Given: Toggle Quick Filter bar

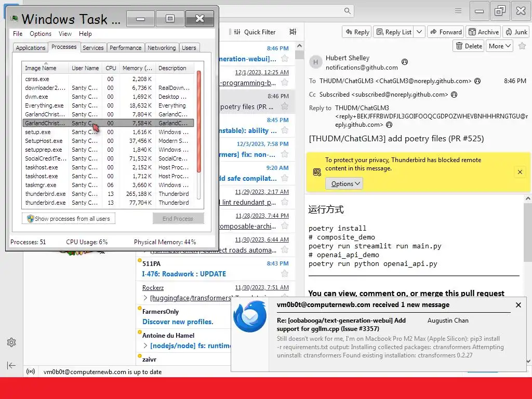Looking at the screenshot, I should tap(255, 32).
